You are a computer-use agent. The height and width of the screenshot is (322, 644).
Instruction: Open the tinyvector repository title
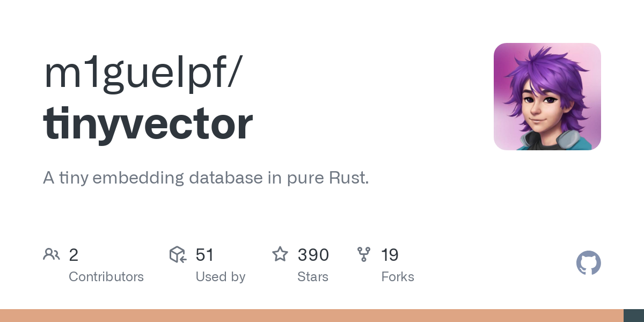[x=148, y=124]
